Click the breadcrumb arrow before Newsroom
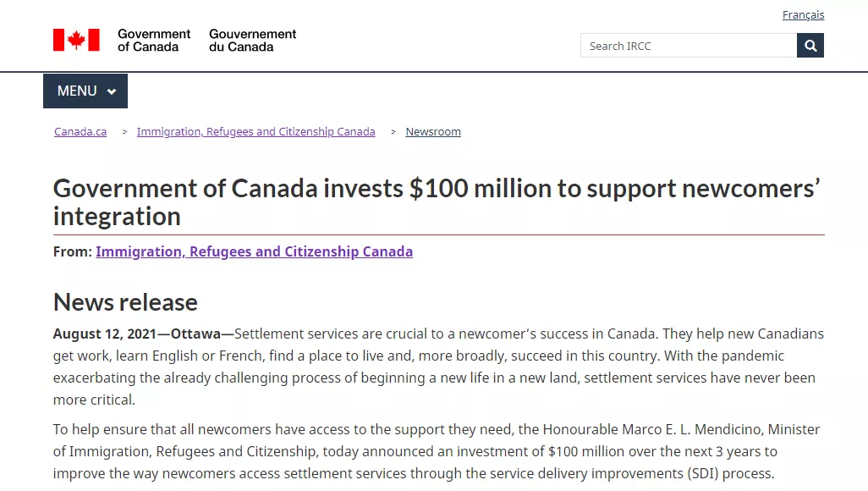The image size is (868, 491). [393, 132]
